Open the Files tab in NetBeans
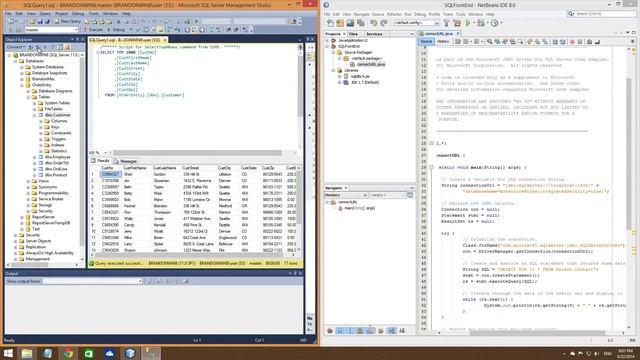Screen dimensions: 640x360 click(353, 34)
